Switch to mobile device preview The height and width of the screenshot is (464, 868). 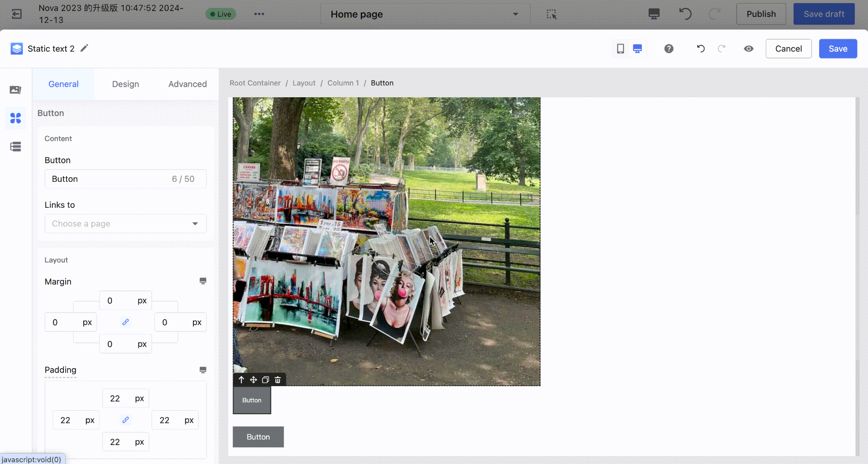click(x=620, y=48)
